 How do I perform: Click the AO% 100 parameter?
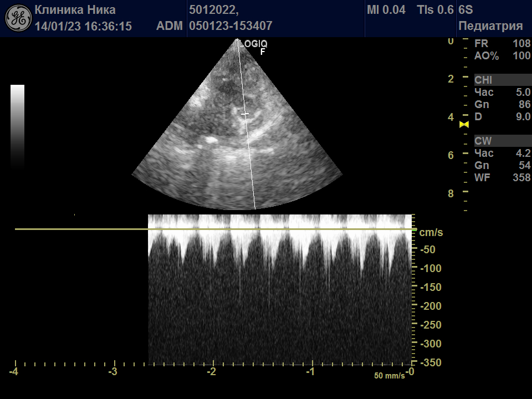coord(502,55)
